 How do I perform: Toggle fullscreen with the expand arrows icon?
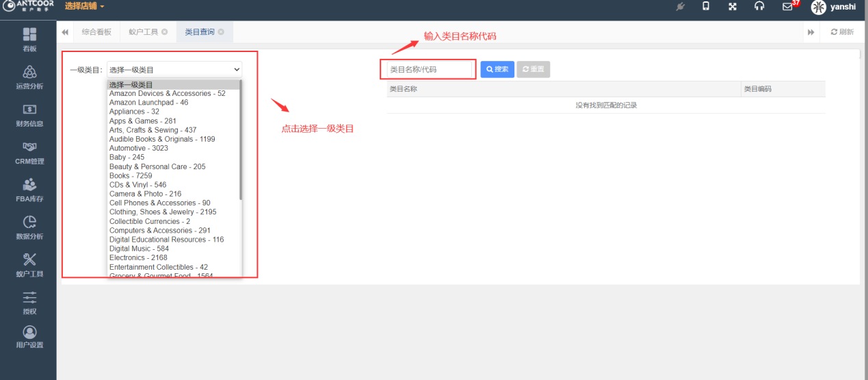click(x=733, y=7)
